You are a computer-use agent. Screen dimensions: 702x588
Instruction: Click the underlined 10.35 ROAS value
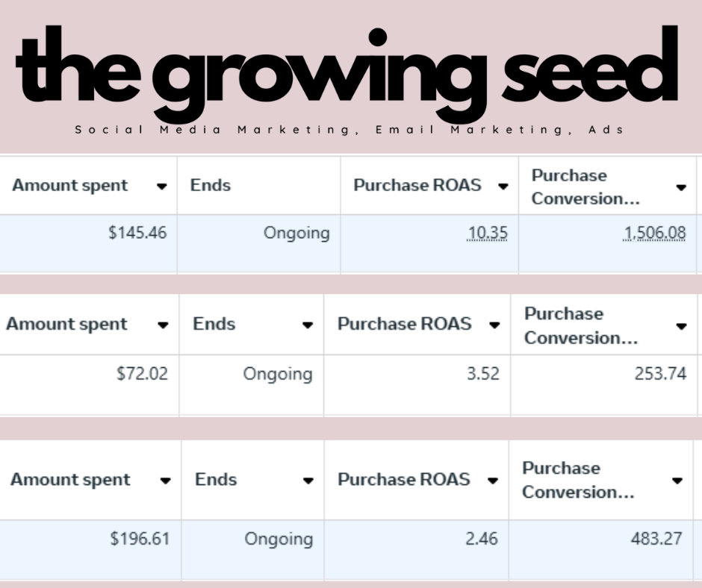(487, 234)
